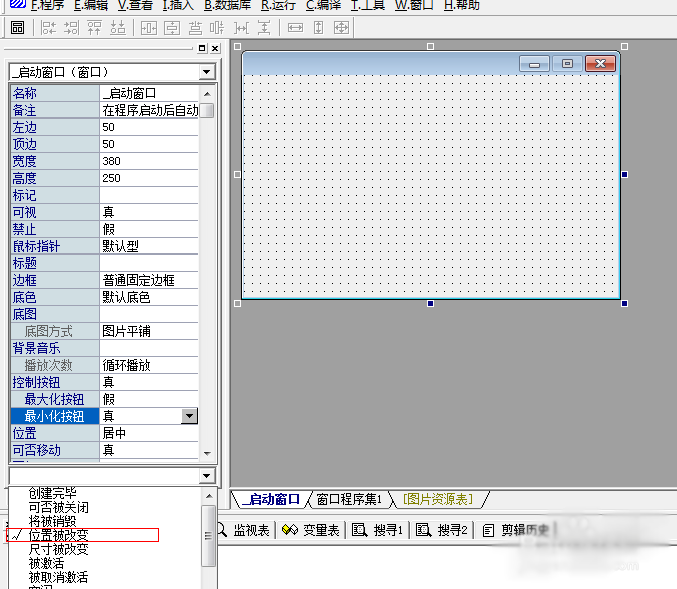Click the align left edges toolbar icon
677x589 pixels.
pos(48,27)
